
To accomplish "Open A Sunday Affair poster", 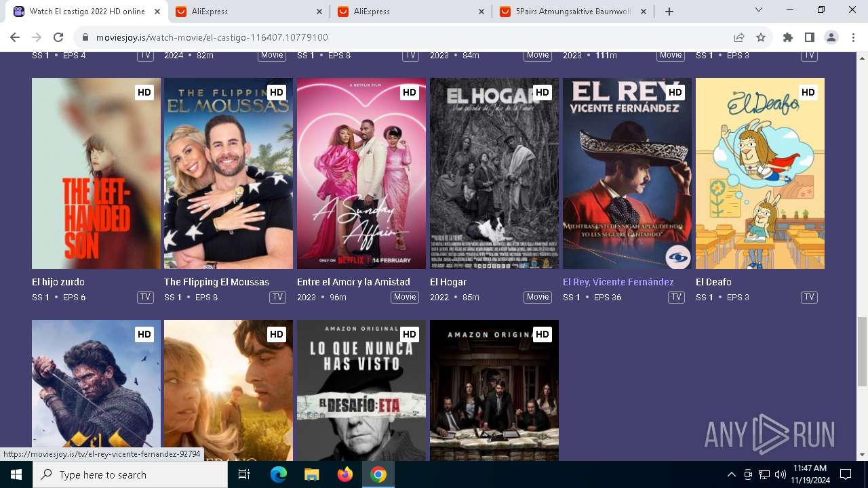I will [x=361, y=174].
